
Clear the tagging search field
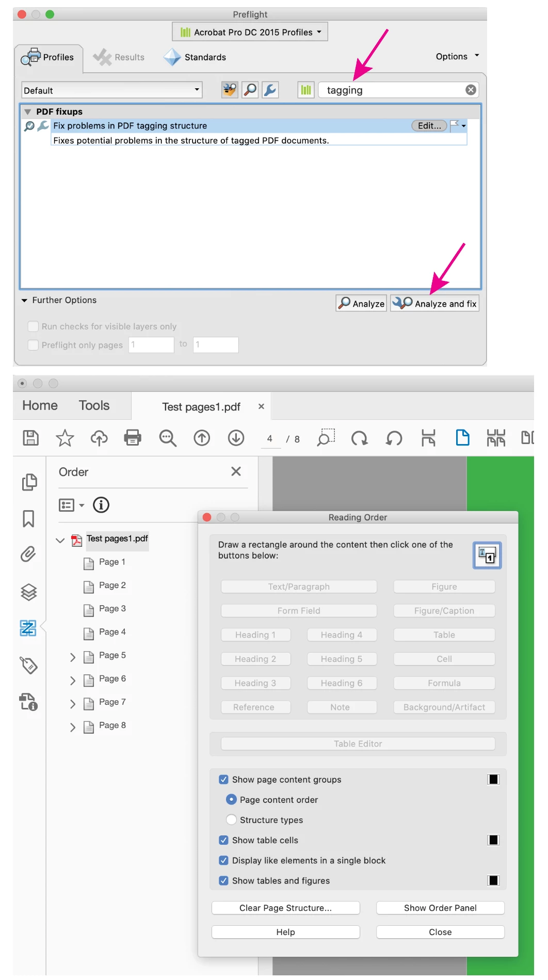(471, 90)
